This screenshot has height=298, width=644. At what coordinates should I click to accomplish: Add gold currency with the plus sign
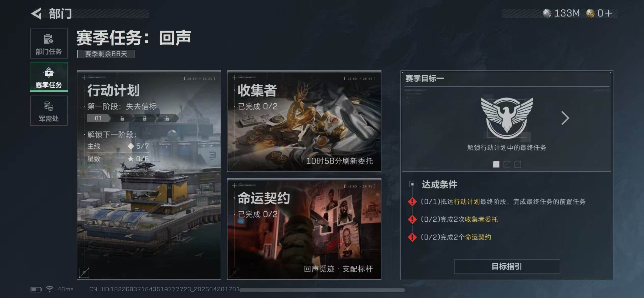coord(608,13)
